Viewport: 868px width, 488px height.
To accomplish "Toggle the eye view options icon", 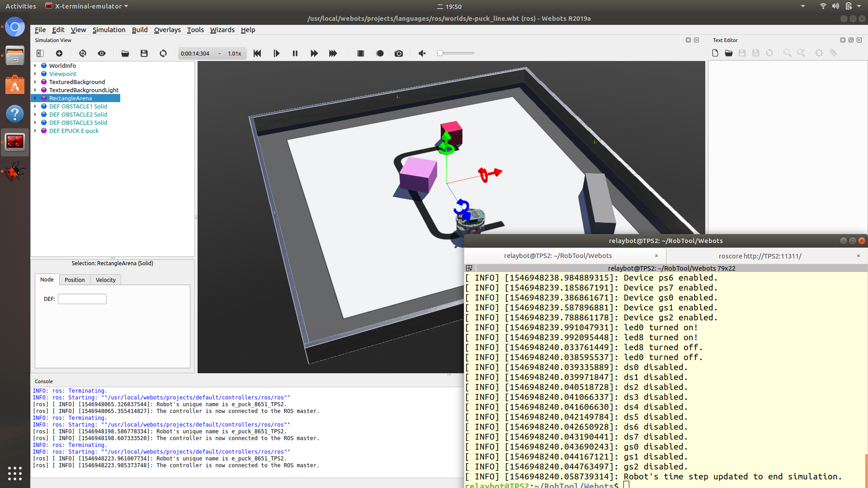I will point(102,53).
